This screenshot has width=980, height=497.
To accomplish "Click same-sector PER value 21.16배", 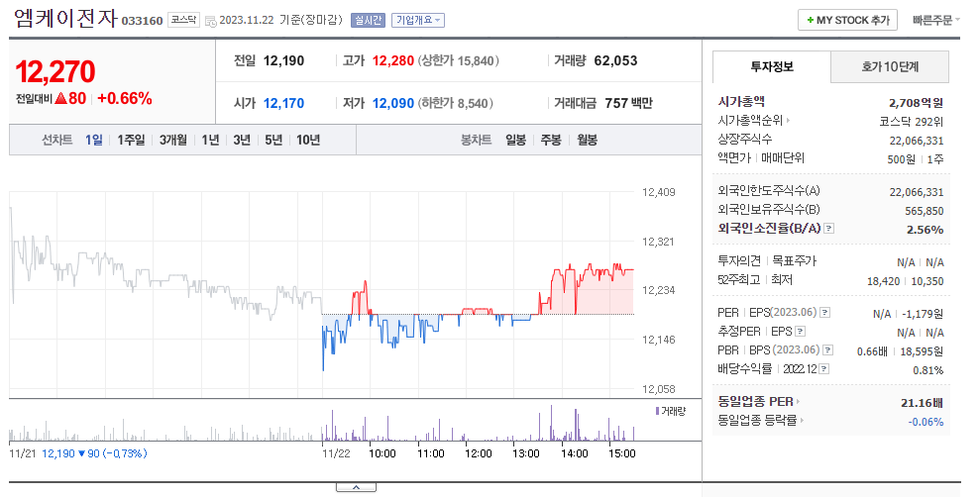I will pyautogui.click(x=922, y=403).
